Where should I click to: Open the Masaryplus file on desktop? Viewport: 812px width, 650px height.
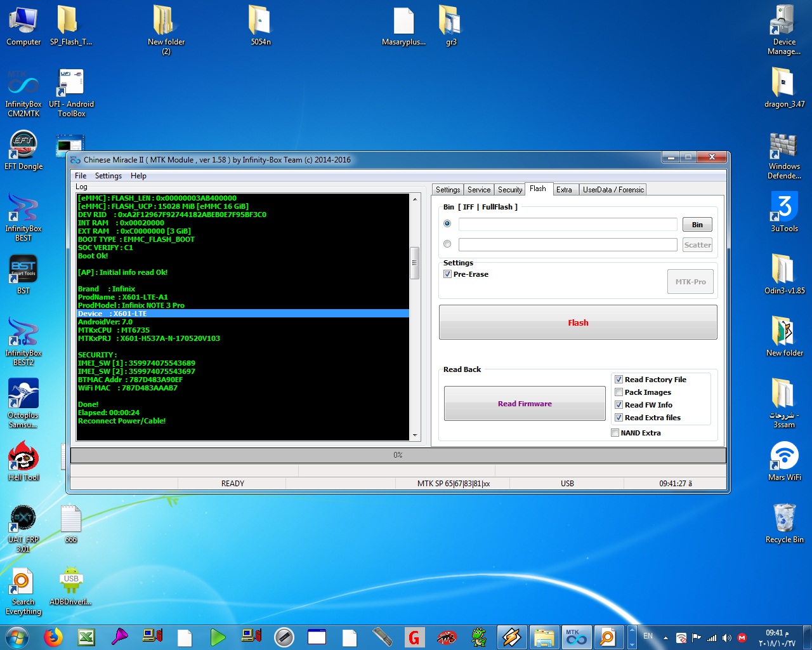tap(403, 25)
